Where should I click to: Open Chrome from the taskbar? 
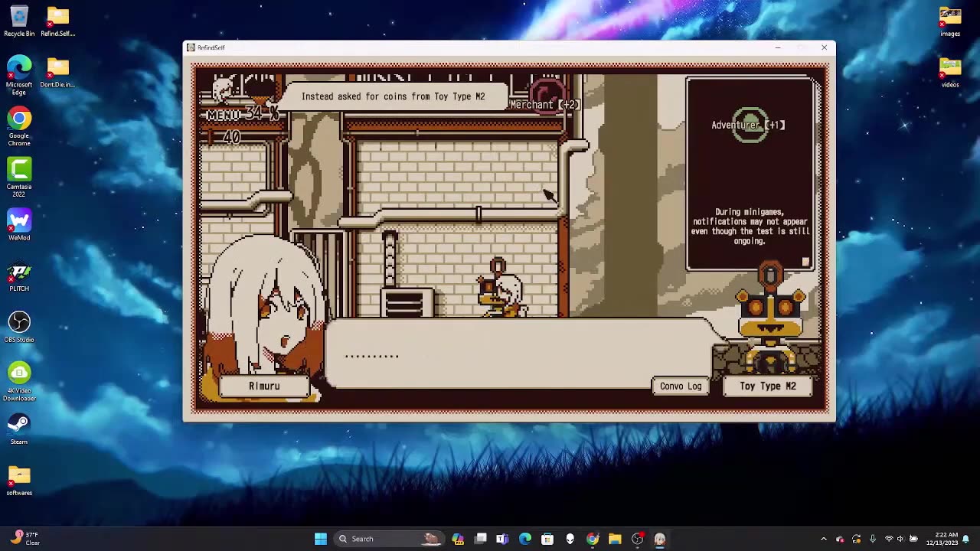click(x=593, y=539)
